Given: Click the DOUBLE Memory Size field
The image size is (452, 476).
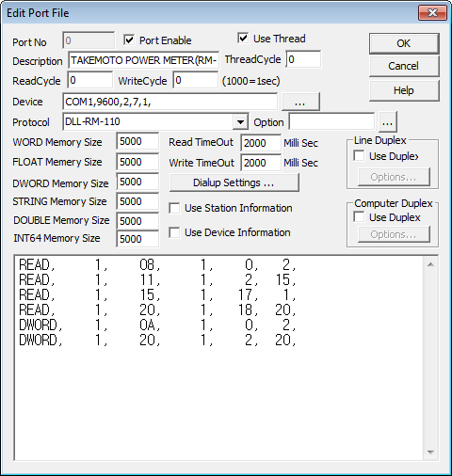Looking at the screenshot, I should (137, 221).
